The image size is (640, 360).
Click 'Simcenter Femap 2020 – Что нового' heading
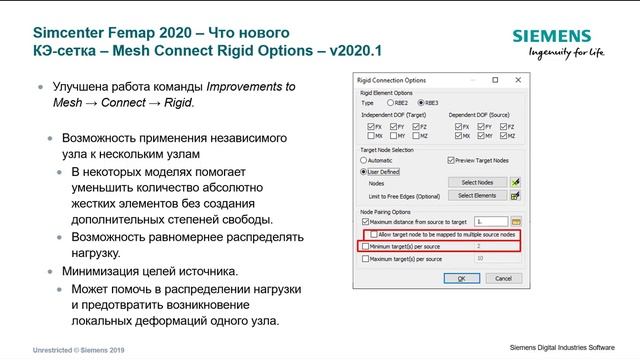tap(161, 33)
